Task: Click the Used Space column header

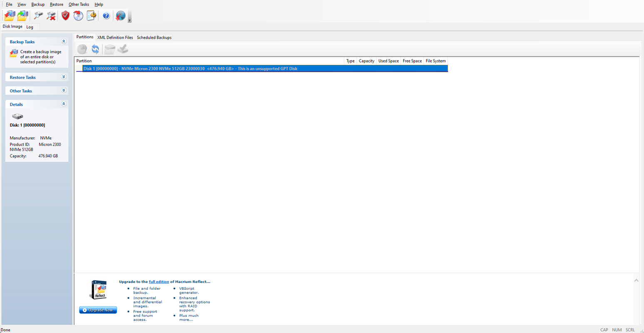Action: pyautogui.click(x=389, y=61)
